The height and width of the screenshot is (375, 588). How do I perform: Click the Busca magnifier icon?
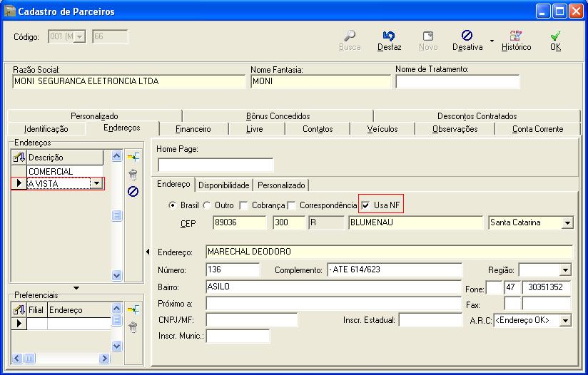click(350, 36)
